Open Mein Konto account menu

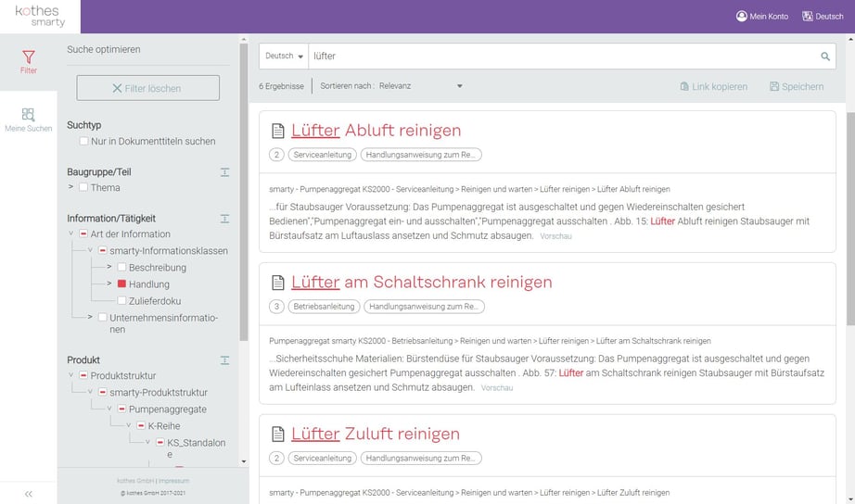[761, 17]
